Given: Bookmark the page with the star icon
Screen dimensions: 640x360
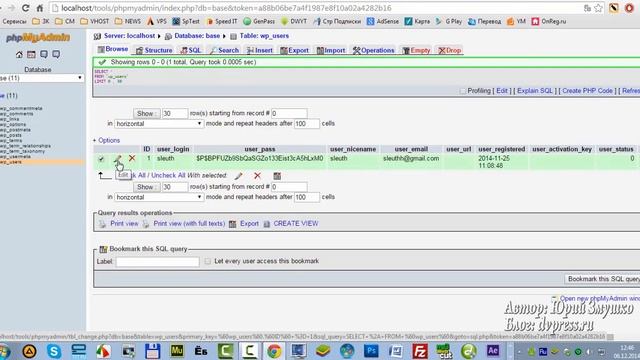Looking at the screenshot, I should click(x=599, y=8).
